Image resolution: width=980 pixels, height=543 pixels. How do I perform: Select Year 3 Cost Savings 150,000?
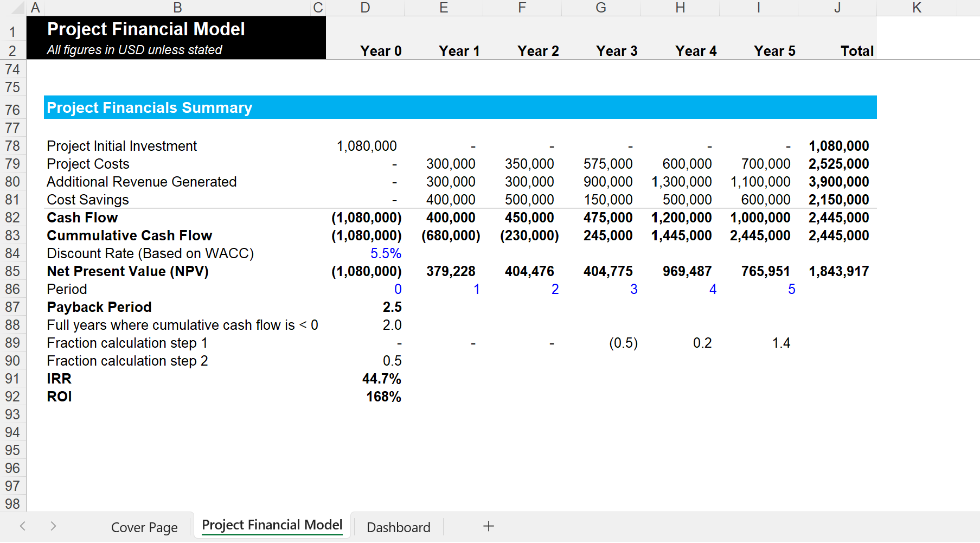[x=608, y=200]
